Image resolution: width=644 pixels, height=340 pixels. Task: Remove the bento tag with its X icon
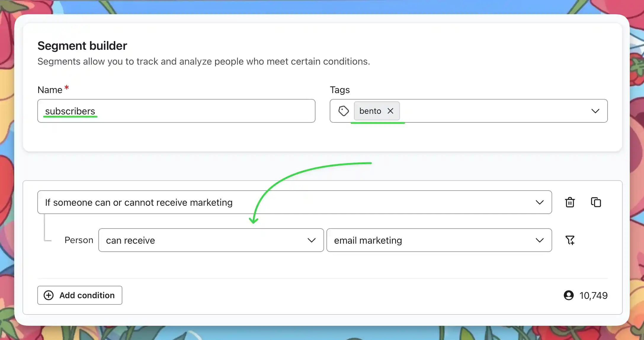pyautogui.click(x=390, y=111)
